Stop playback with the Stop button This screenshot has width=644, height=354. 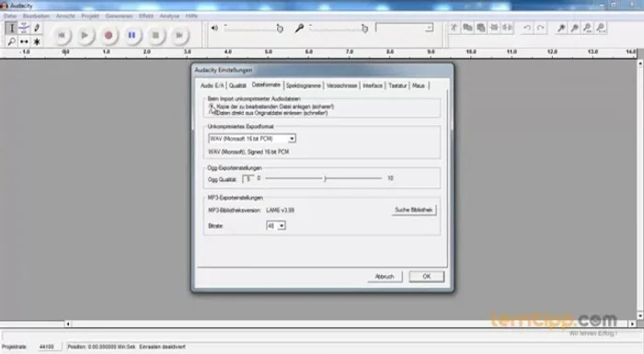click(x=155, y=35)
